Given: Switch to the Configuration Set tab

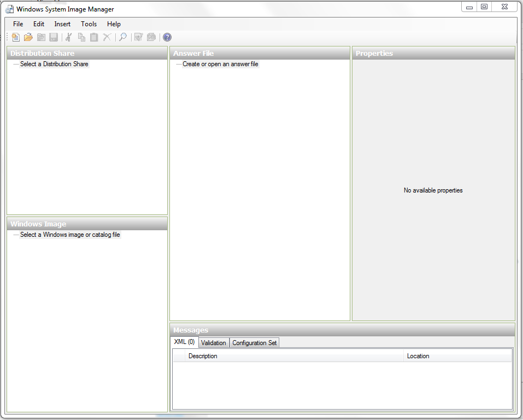Looking at the screenshot, I should click(x=255, y=343).
